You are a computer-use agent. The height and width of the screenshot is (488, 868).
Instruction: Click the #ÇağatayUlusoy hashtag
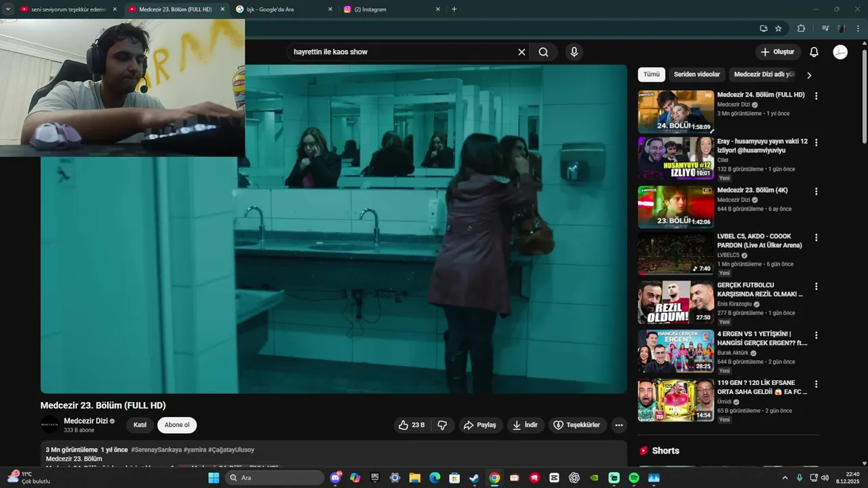[x=231, y=450]
